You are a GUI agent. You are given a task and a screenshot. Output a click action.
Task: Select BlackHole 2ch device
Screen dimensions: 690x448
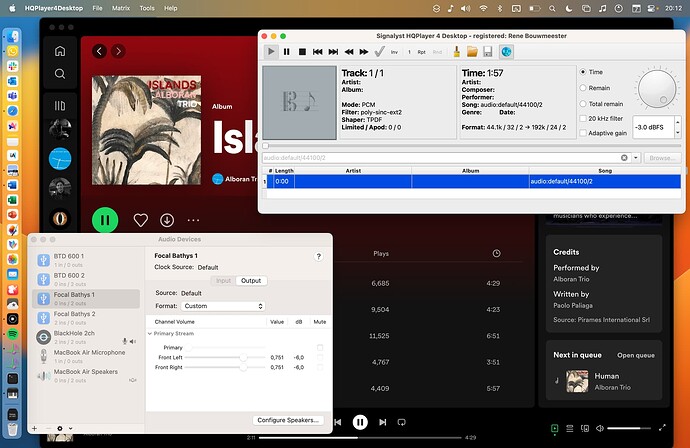click(x=86, y=337)
